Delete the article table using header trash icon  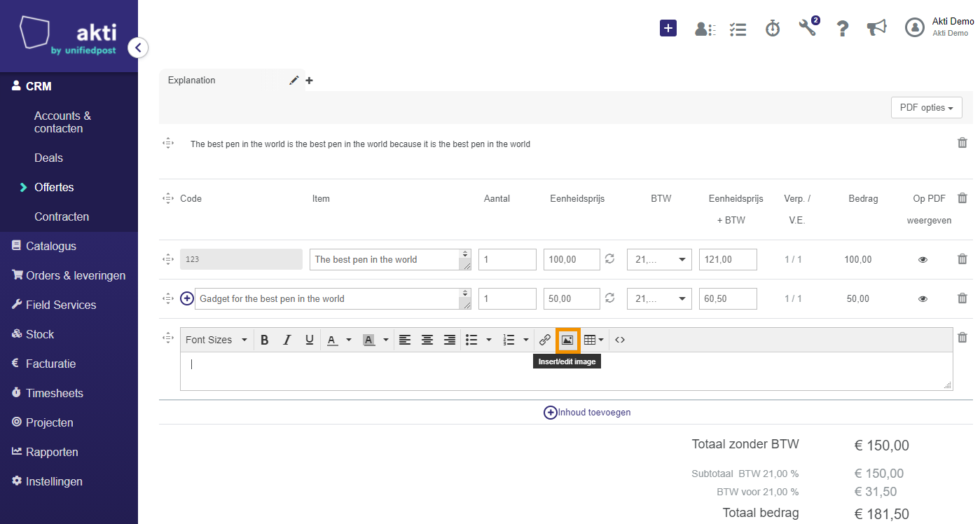(962, 198)
